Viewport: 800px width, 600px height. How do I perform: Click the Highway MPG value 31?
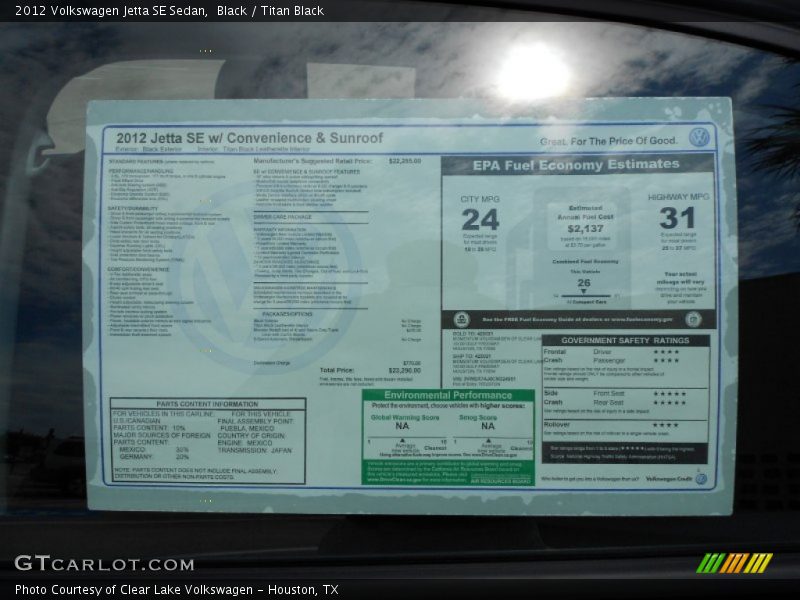pos(677,218)
